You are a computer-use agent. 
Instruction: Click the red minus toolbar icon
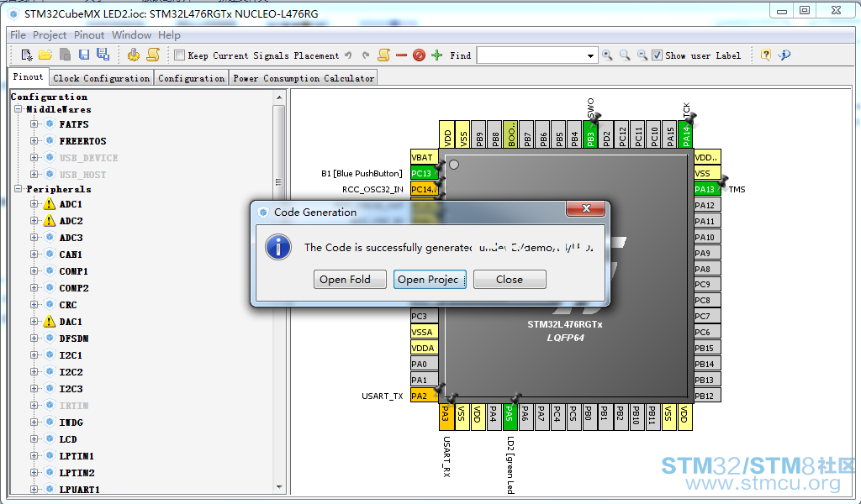[x=401, y=55]
